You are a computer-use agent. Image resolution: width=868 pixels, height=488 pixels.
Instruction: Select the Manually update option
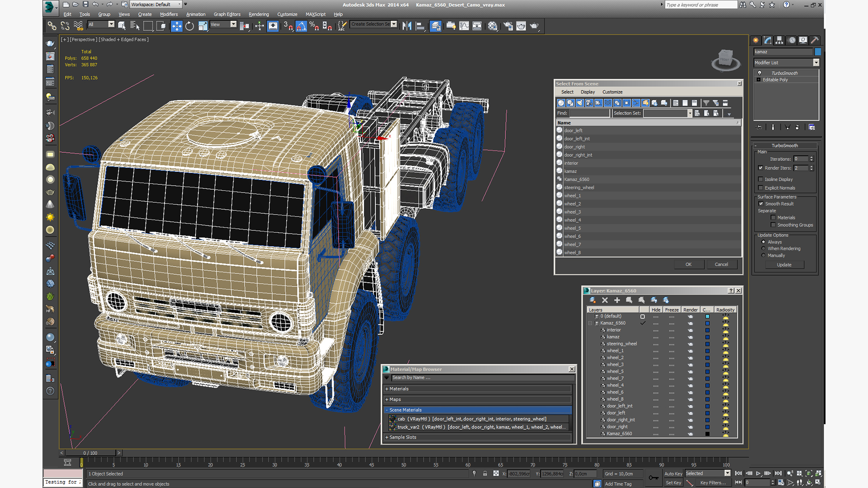click(763, 255)
